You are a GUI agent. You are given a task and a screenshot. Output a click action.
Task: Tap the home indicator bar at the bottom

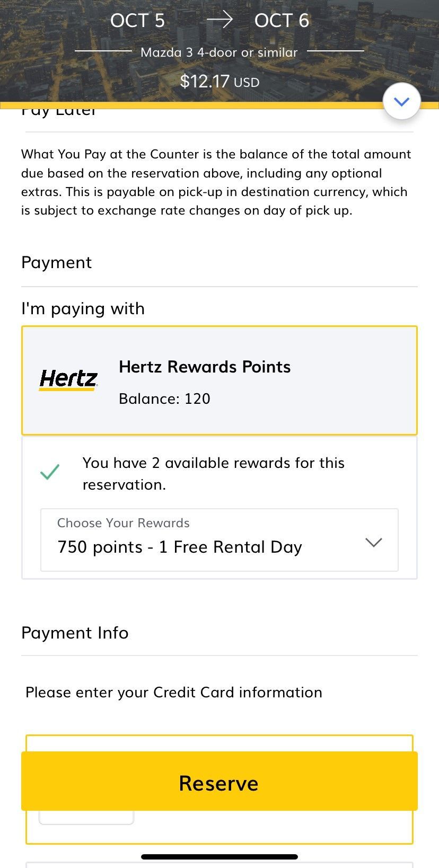[x=219, y=856]
